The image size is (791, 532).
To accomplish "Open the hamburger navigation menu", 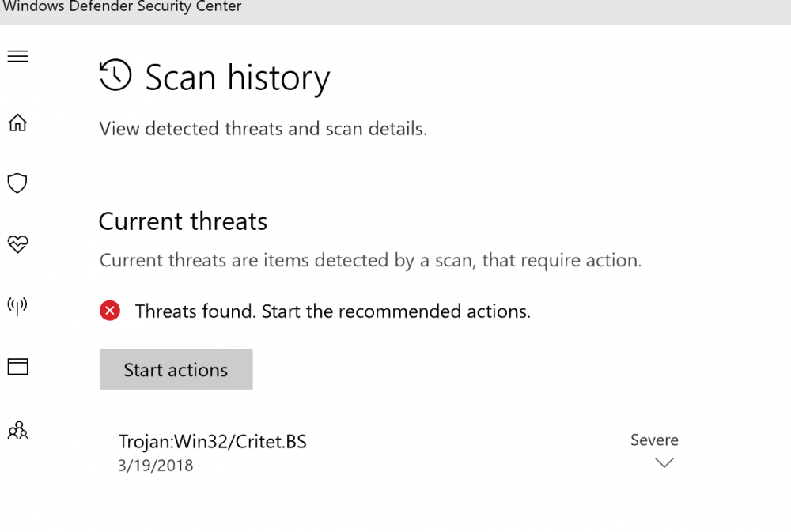I will click(x=17, y=56).
